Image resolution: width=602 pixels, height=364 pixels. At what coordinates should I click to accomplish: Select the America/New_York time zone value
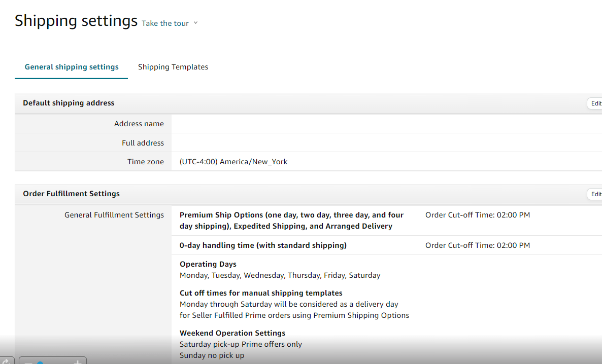233,161
